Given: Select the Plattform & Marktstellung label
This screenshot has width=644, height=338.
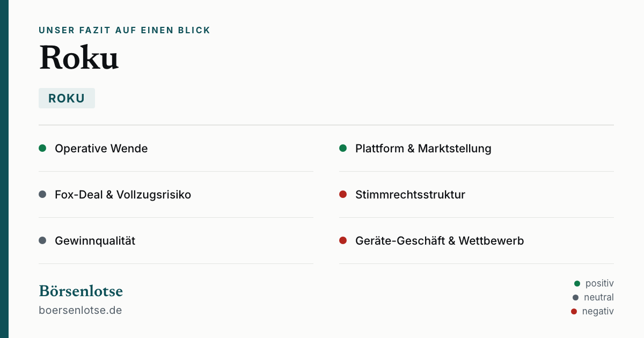Looking at the screenshot, I should coord(423,149).
